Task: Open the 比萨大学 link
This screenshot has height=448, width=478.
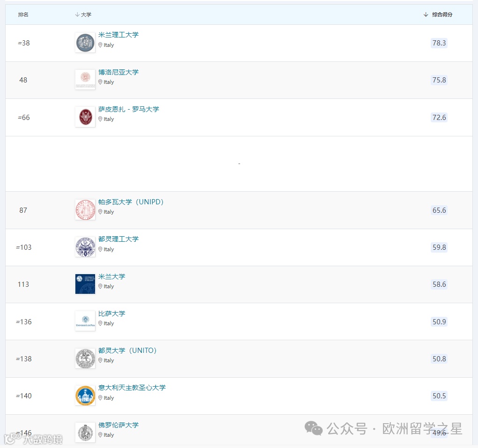Action: [x=111, y=314]
